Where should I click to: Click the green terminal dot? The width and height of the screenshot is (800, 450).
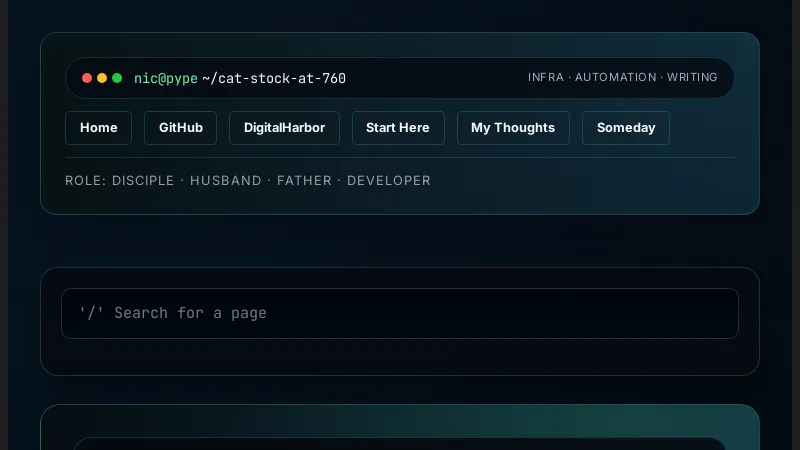click(117, 78)
